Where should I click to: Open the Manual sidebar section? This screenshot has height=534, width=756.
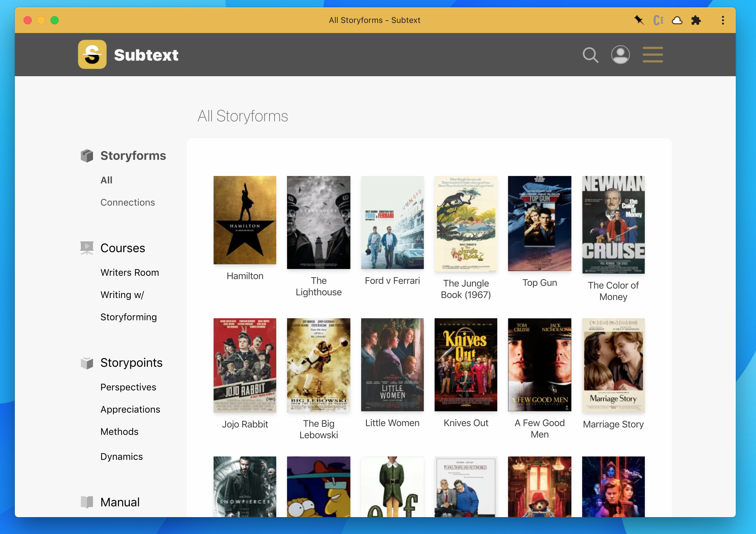[x=120, y=502]
